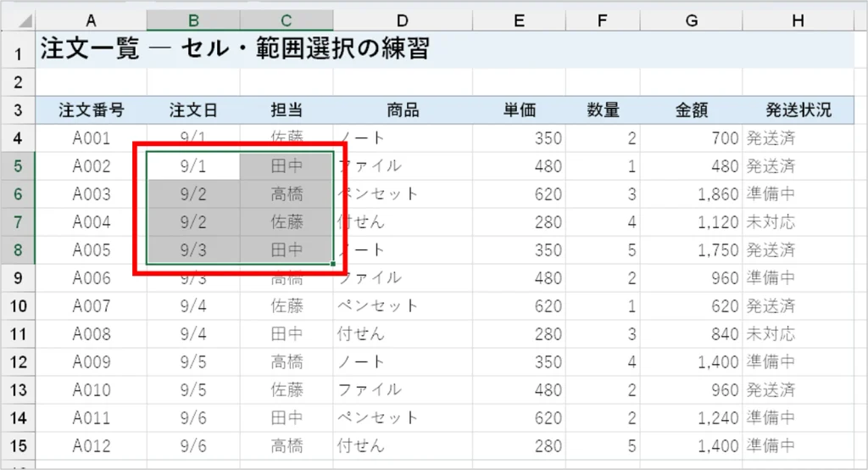The width and height of the screenshot is (868, 470).
Task: Click 高橋 in row 6
Action: [287, 194]
